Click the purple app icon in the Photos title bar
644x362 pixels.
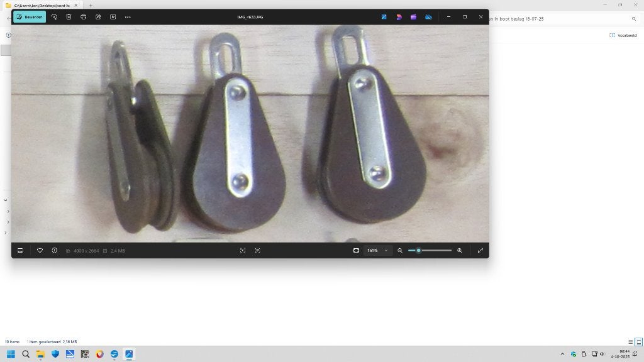tap(414, 17)
